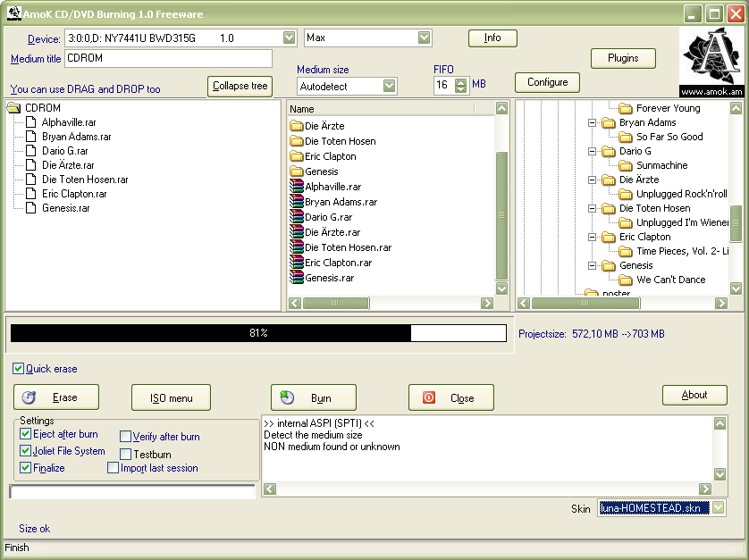Click the Alphaville.rar file icon in CDROM tree
749x560 pixels.
click(x=31, y=122)
